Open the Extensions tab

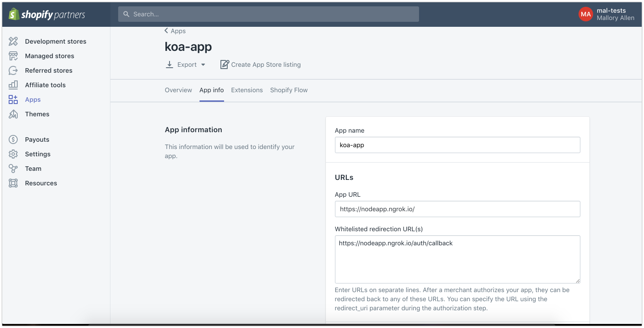[x=247, y=90]
